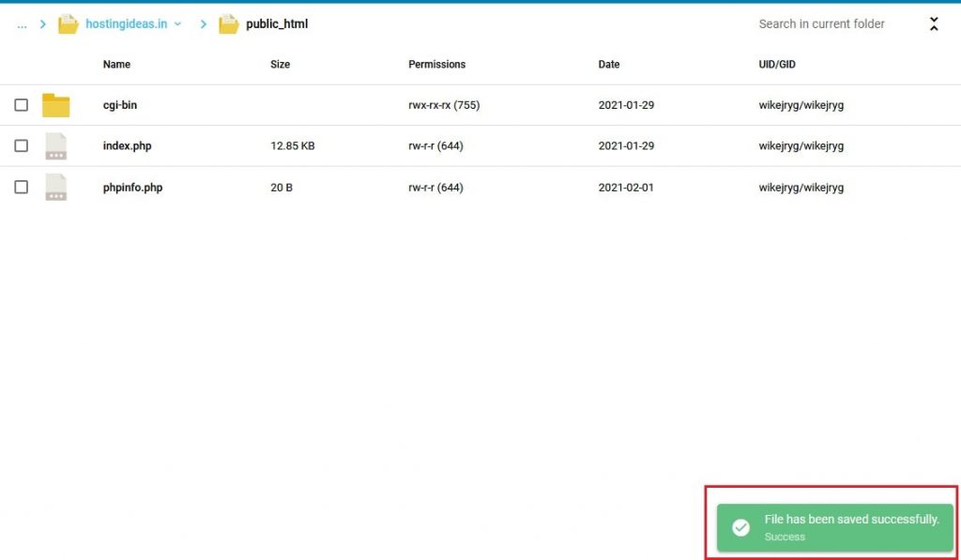Focus the Search in current folder field
The image size is (961, 560).
tap(821, 23)
